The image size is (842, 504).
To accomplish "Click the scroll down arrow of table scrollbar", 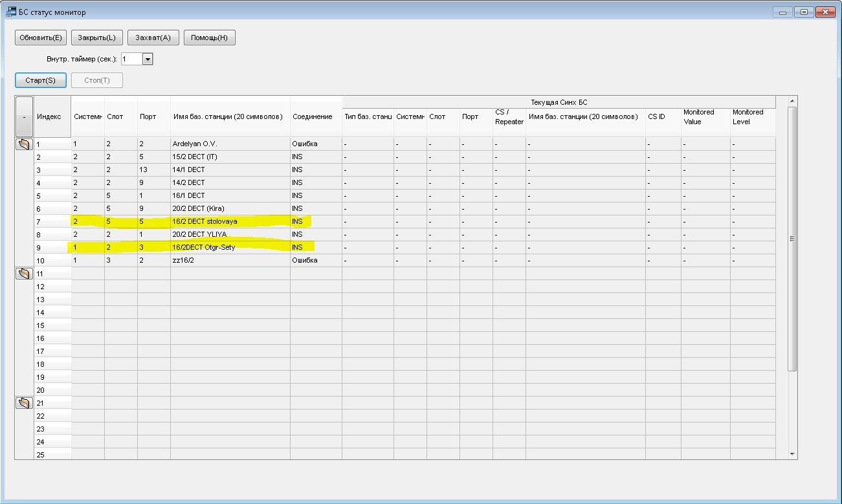I will [x=792, y=455].
